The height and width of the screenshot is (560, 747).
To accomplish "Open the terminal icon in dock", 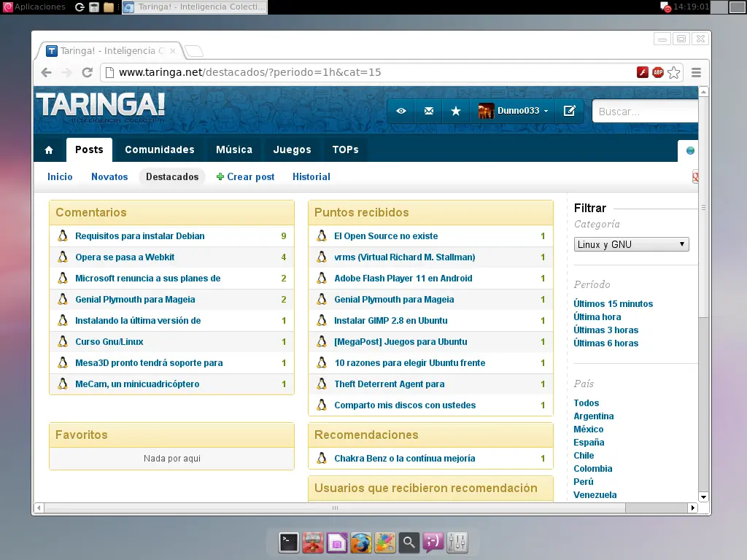I will coord(289,542).
